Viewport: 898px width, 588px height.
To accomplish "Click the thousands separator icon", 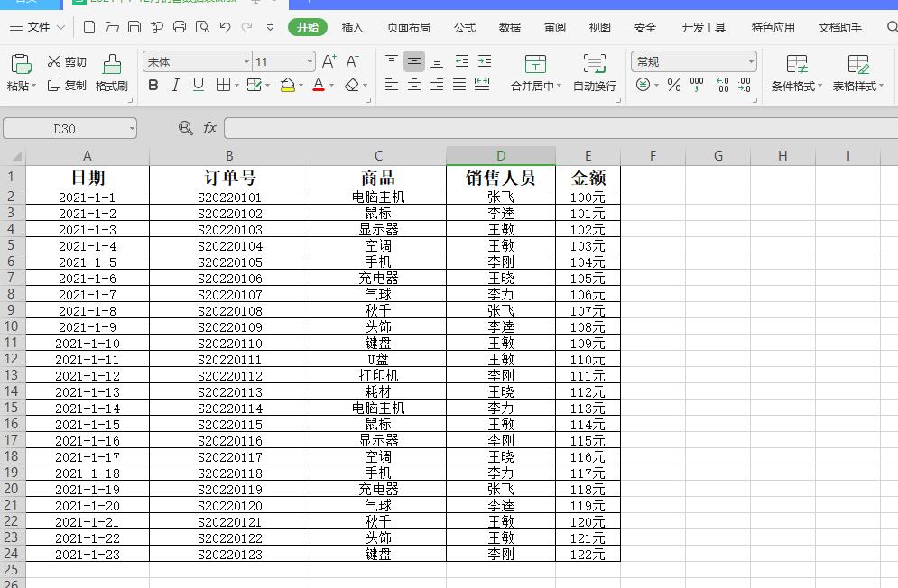I will pyautogui.click(x=697, y=86).
